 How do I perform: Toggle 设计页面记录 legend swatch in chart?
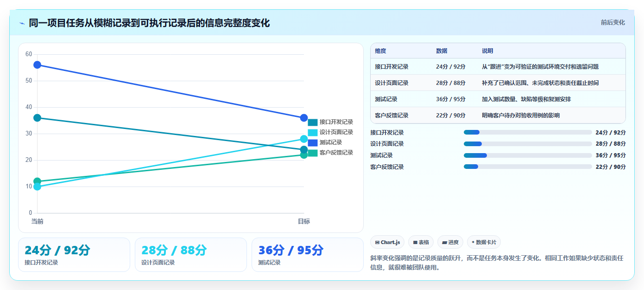tap(313, 132)
